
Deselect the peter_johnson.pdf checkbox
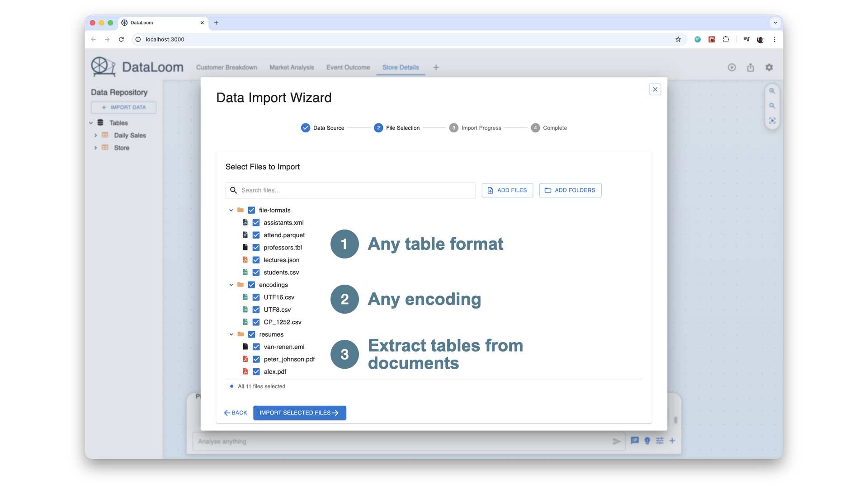[x=256, y=359]
